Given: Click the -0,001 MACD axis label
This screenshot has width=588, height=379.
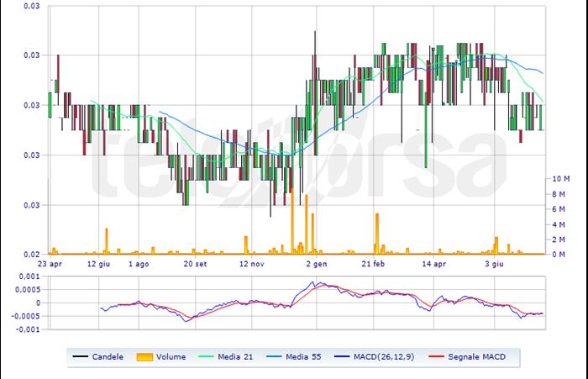Looking at the screenshot, I should point(27,329).
